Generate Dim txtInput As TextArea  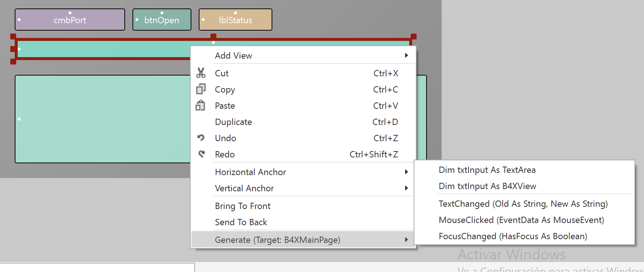point(487,170)
